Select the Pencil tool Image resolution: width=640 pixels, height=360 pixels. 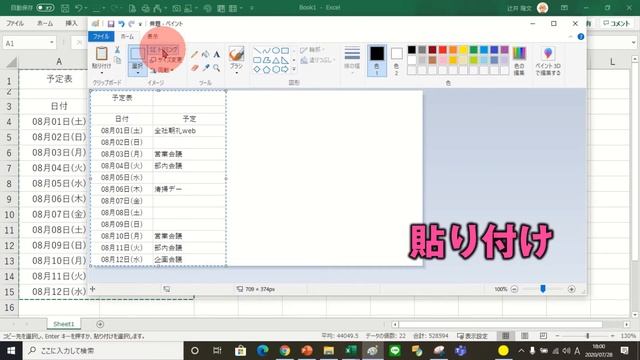click(195, 54)
